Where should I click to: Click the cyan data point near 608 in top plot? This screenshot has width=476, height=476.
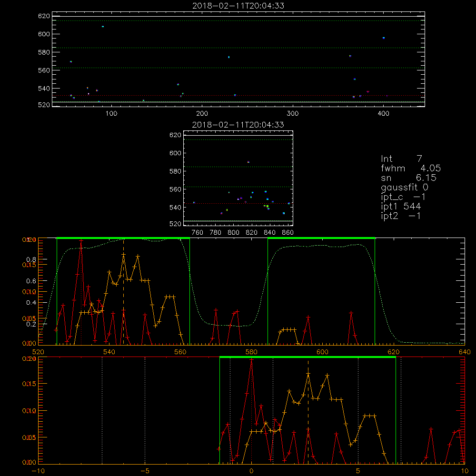point(103,27)
